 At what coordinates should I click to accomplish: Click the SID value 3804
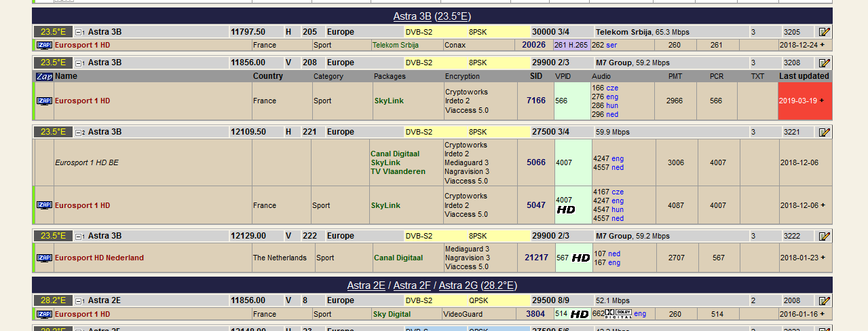click(x=535, y=314)
